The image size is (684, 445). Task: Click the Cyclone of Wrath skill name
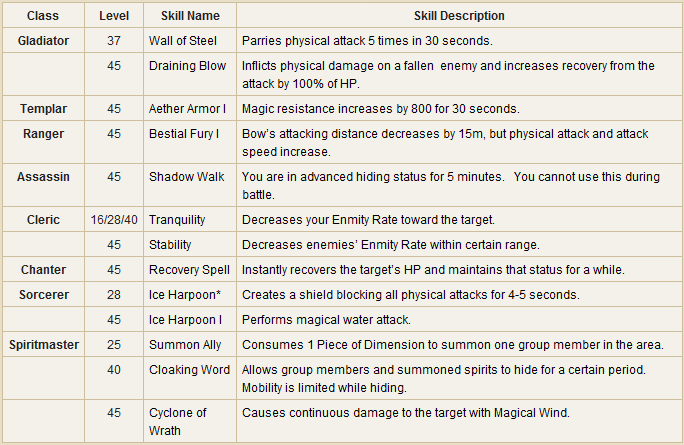(178, 421)
